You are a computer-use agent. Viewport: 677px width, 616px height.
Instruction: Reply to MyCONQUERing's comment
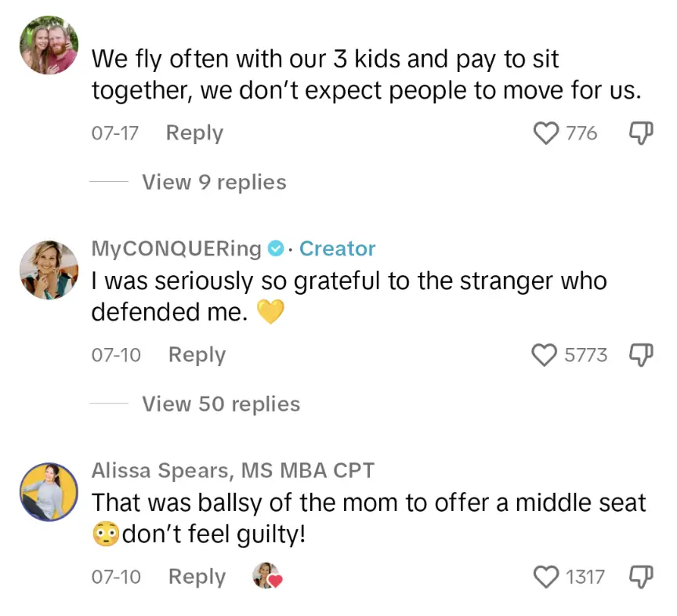(196, 355)
